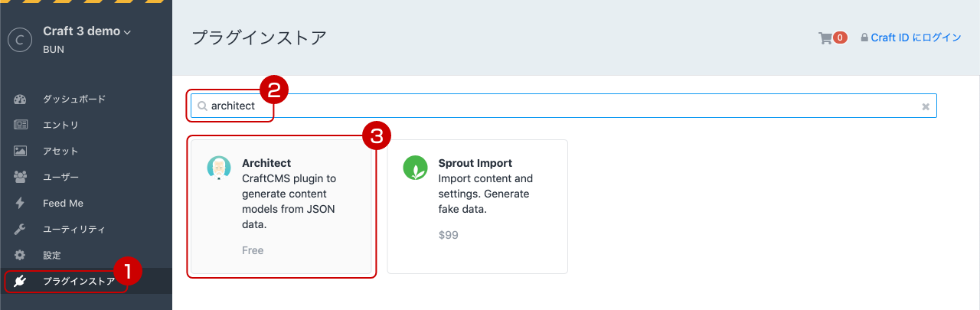980x310 pixels.
Task: Go to ダッシュボード in the sidebar
Action: (73, 99)
